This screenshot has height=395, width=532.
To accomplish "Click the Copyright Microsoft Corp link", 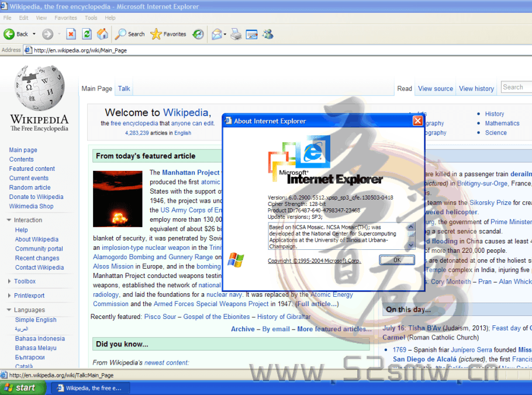I will (x=314, y=261).
